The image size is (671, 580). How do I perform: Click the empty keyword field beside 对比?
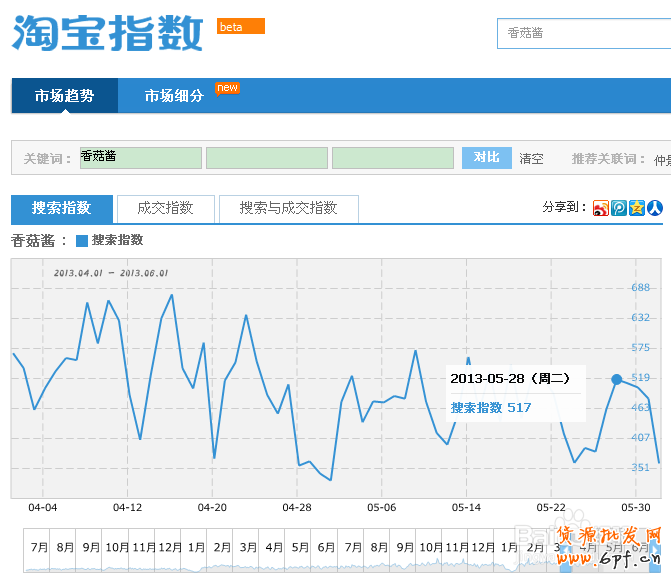click(x=392, y=158)
